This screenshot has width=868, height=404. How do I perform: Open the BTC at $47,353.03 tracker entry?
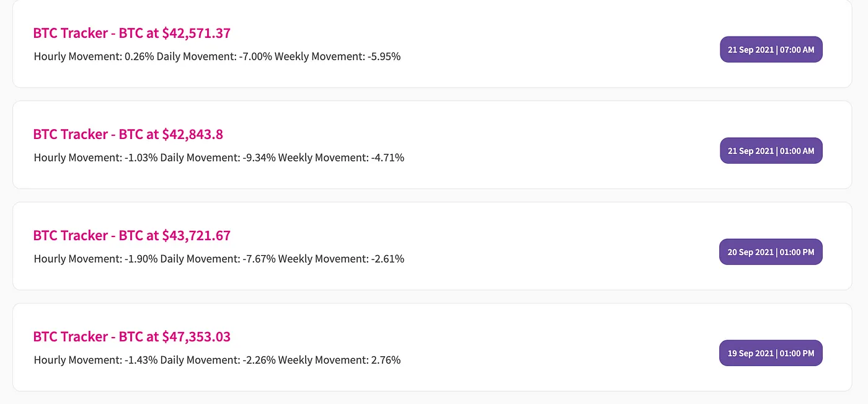click(x=131, y=337)
